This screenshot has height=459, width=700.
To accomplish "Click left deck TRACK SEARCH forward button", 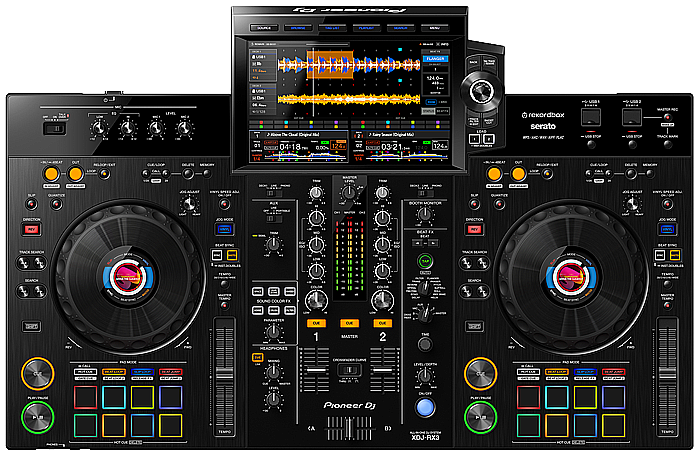I will (x=40, y=263).
